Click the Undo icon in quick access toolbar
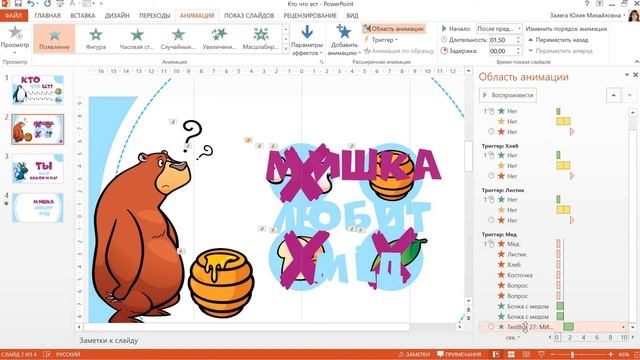 (31, 4)
